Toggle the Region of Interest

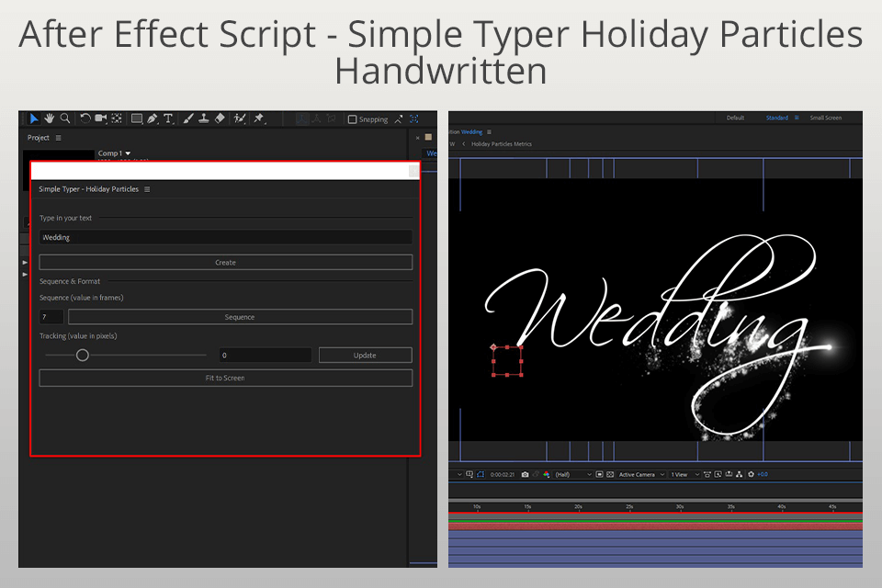[600, 474]
